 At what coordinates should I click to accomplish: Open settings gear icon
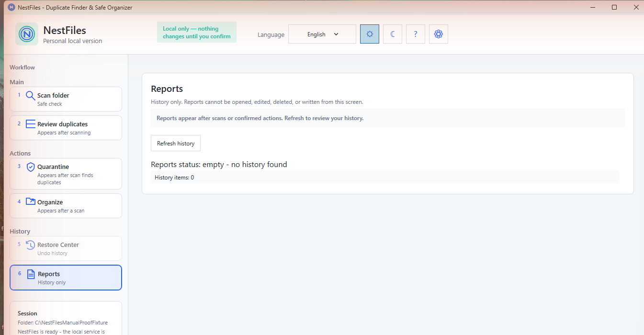pos(439,34)
